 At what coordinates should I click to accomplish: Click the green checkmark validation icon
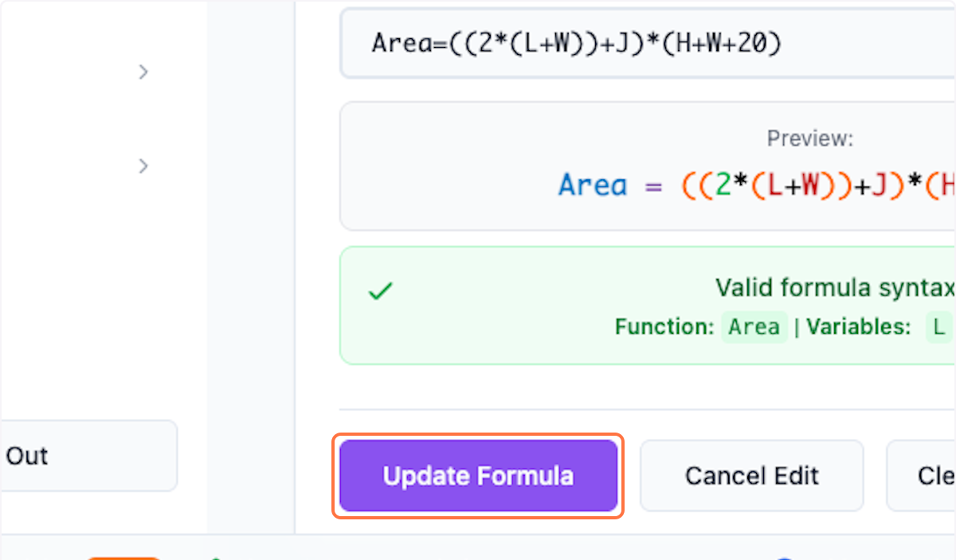tap(380, 289)
